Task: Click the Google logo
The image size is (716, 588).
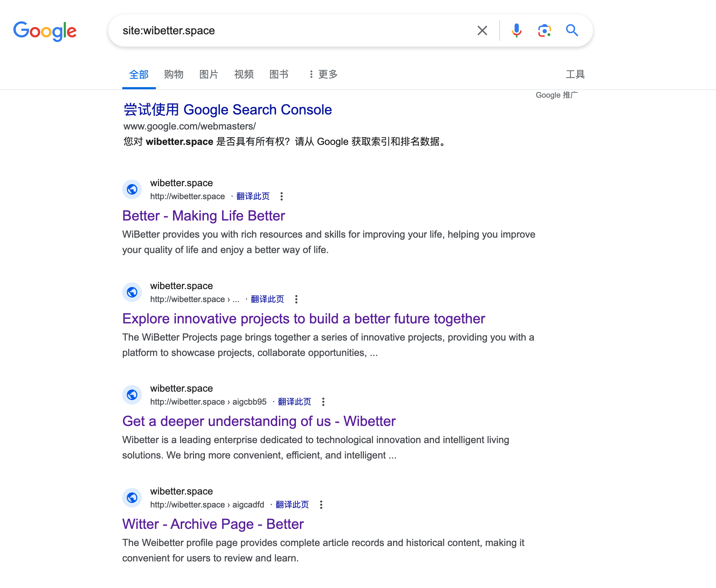Action: point(45,31)
